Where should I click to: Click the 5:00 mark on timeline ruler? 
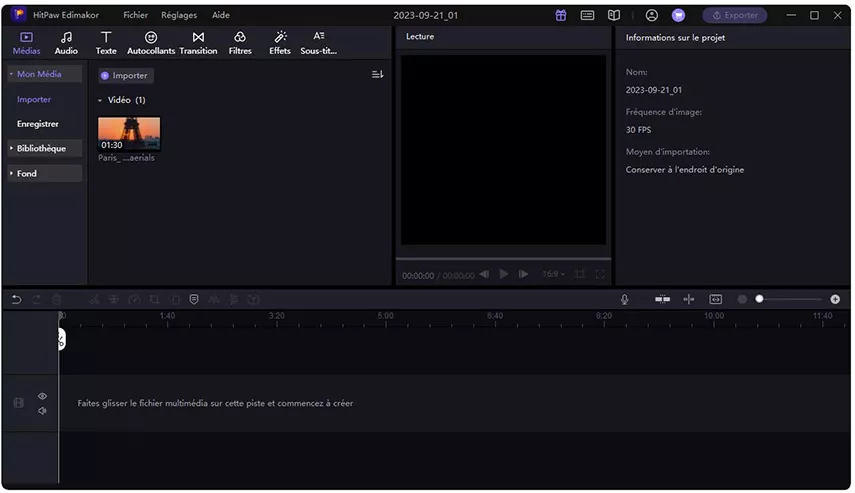pos(386,316)
